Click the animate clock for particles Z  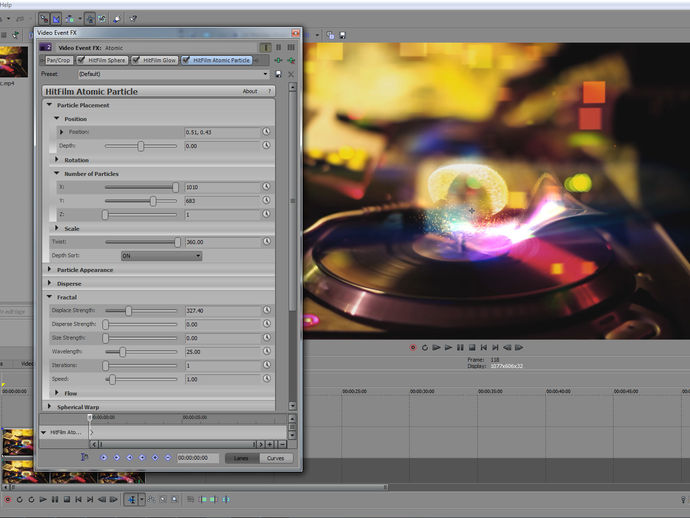click(x=266, y=214)
